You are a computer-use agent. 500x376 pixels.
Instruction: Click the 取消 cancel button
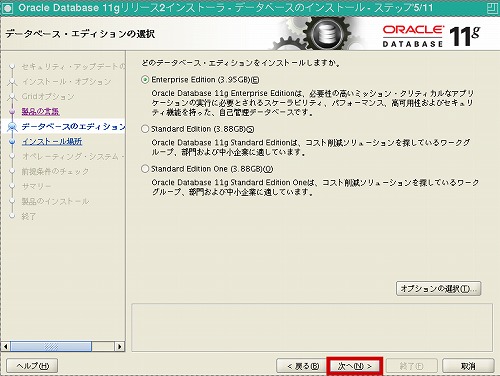(x=468, y=366)
